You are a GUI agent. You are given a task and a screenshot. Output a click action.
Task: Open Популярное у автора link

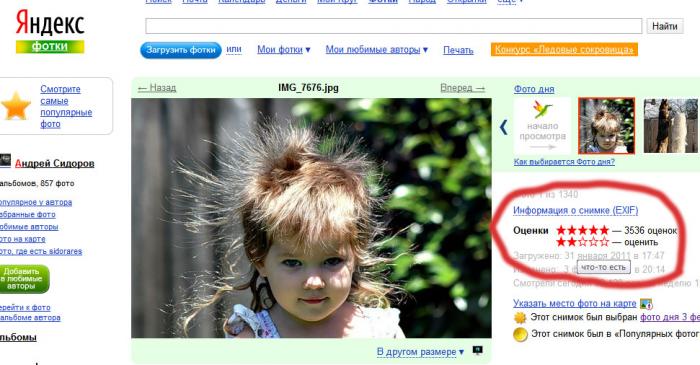tap(36, 202)
